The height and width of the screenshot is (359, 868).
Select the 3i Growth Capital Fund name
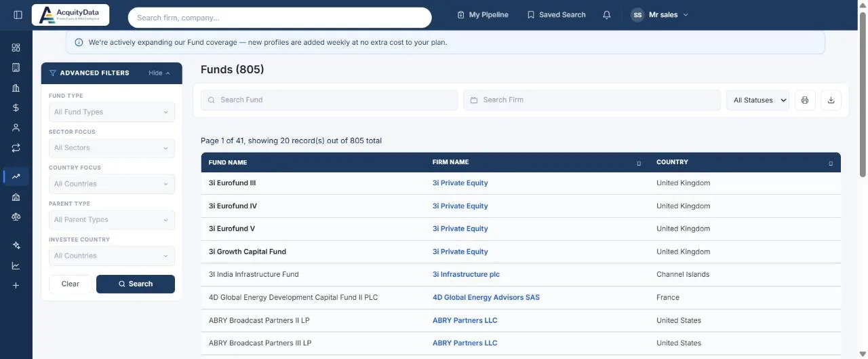[248, 252]
